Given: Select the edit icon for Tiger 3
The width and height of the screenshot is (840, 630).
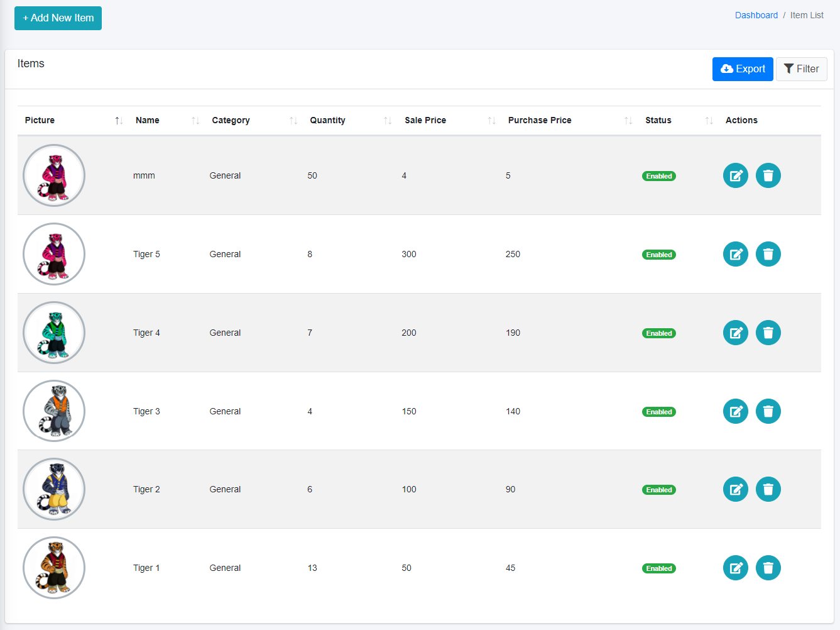Looking at the screenshot, I should point(735,411).
